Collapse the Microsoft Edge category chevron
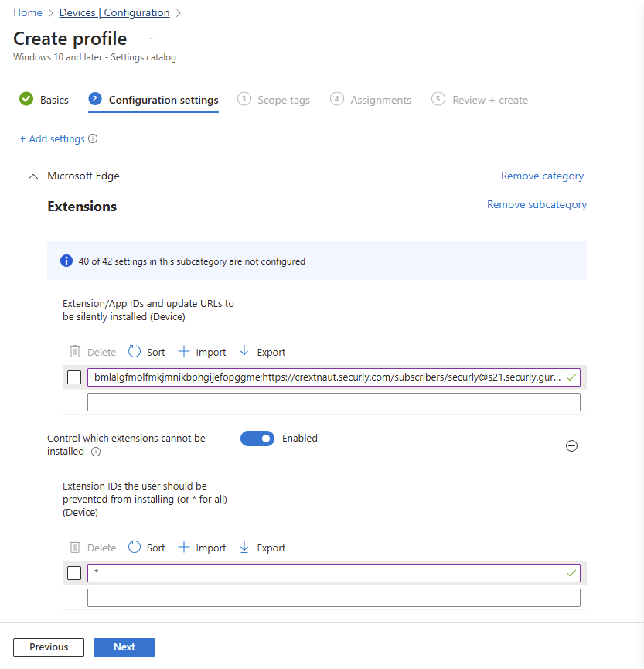The image size is (644, 669). coord(33,176)
